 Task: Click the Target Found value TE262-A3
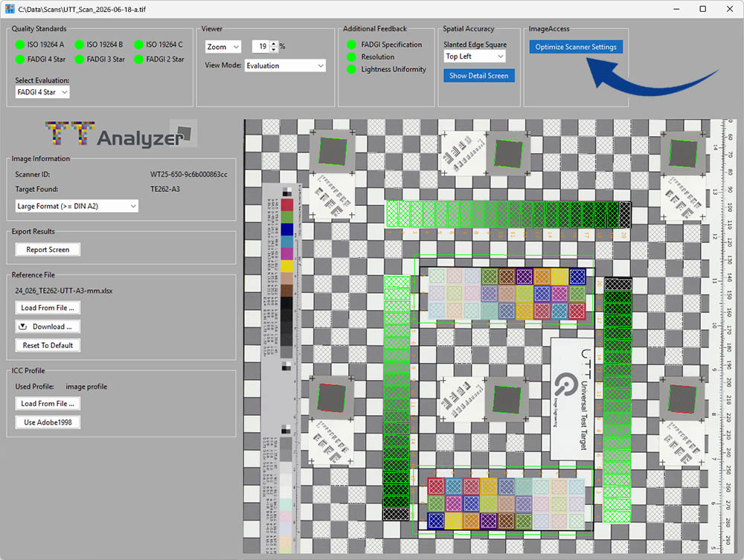click(x=165, y=189)
